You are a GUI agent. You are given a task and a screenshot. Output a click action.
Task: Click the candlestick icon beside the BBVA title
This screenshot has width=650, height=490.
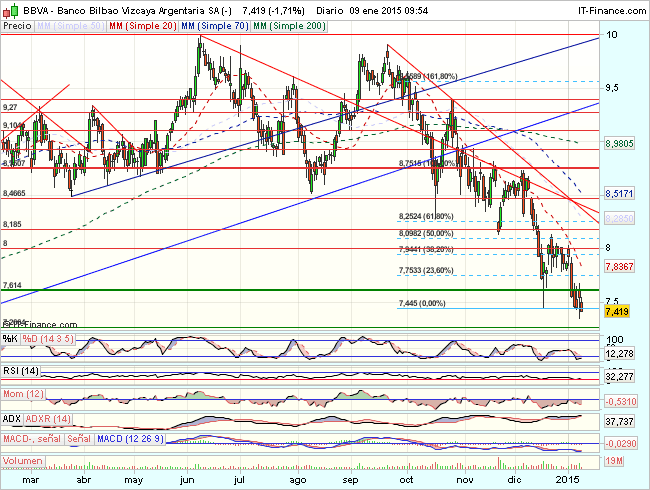point(10,11)
